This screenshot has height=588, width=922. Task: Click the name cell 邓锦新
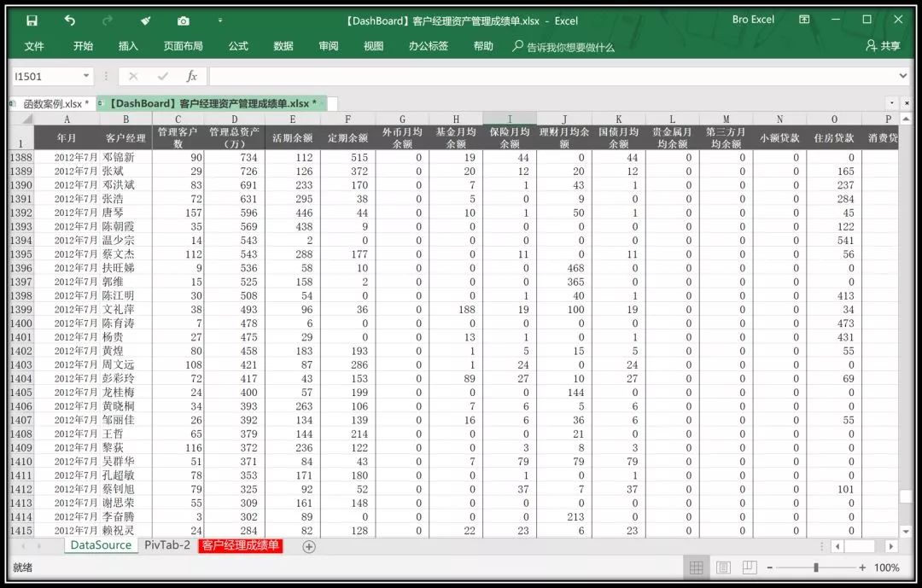[x=125, y=158]
